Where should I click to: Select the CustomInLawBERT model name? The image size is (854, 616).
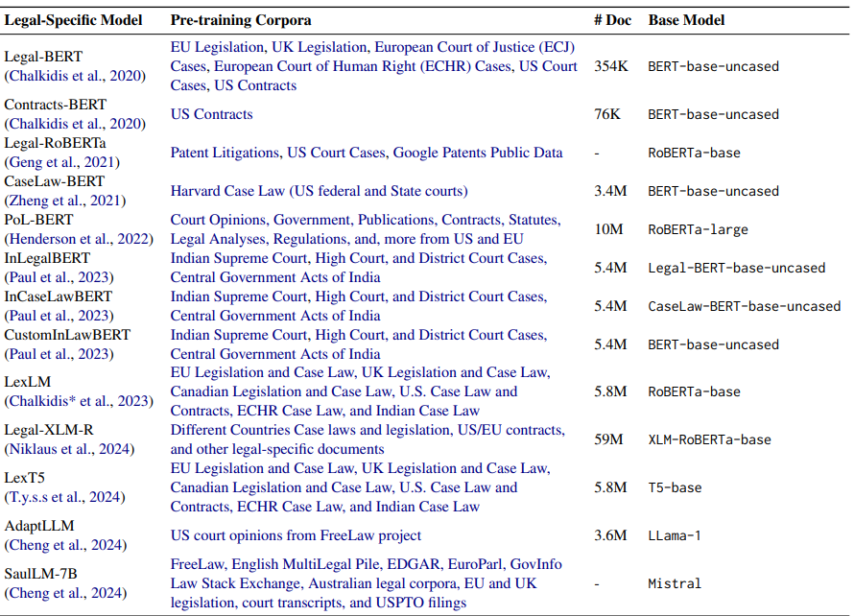click(67, 335)
